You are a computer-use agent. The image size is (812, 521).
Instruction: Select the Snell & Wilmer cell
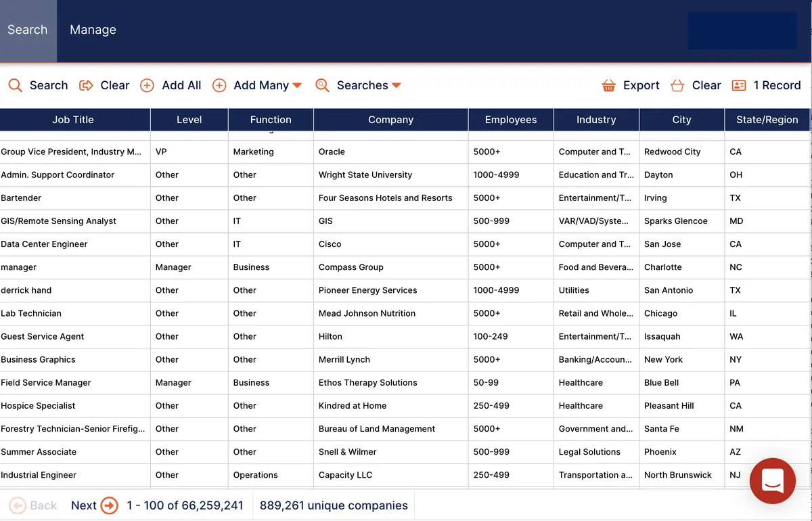(x=391, y=451)
